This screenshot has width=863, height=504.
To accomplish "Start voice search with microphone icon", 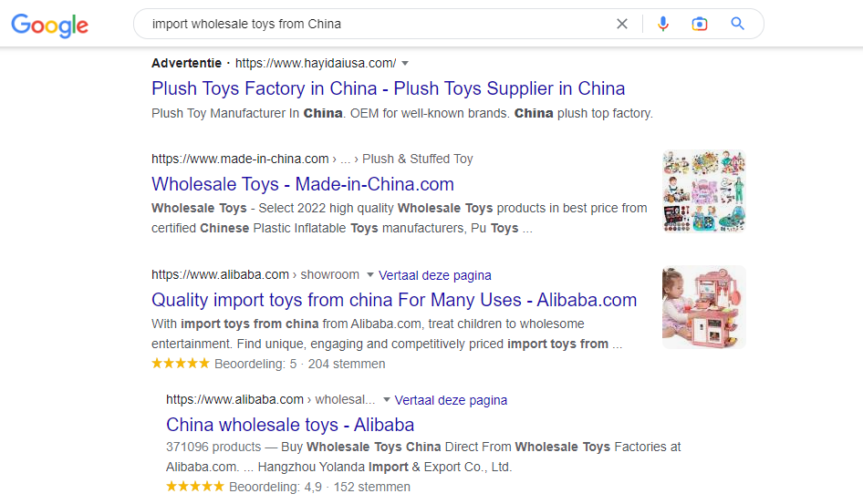I will 663,24.
